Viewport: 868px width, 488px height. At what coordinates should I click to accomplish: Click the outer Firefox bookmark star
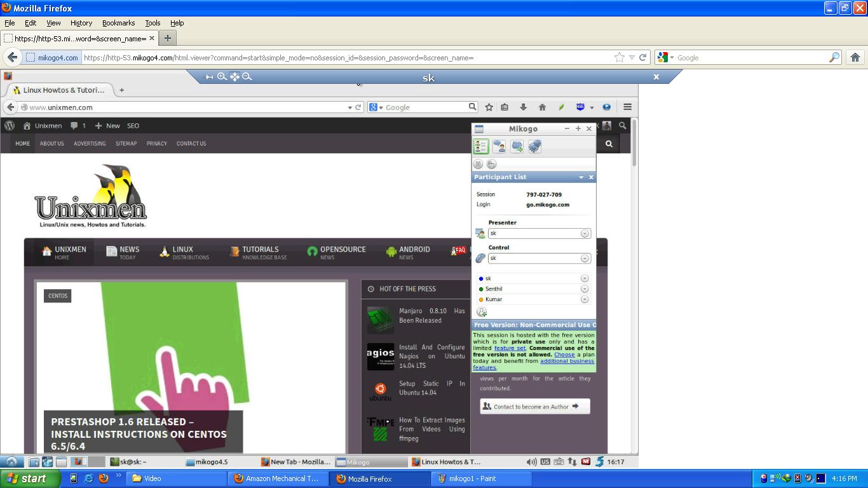[620, 57]
